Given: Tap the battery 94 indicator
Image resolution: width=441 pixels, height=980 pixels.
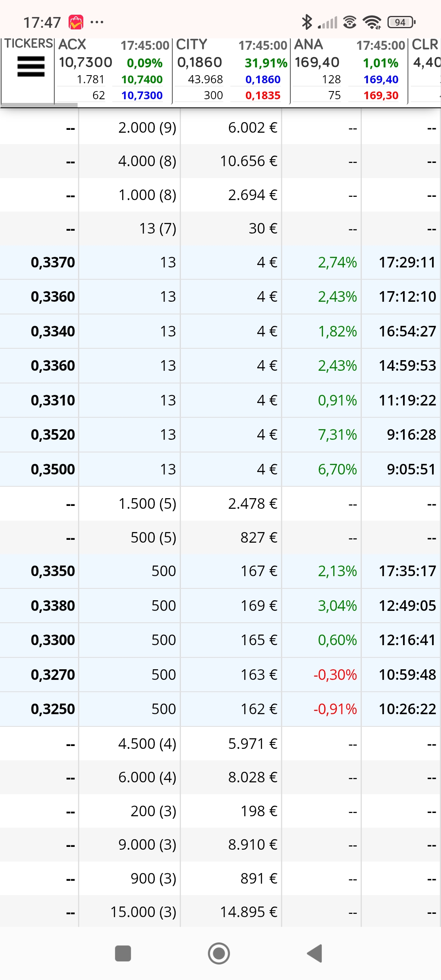Looking at the screenshot, I should [x=402, y=22].
